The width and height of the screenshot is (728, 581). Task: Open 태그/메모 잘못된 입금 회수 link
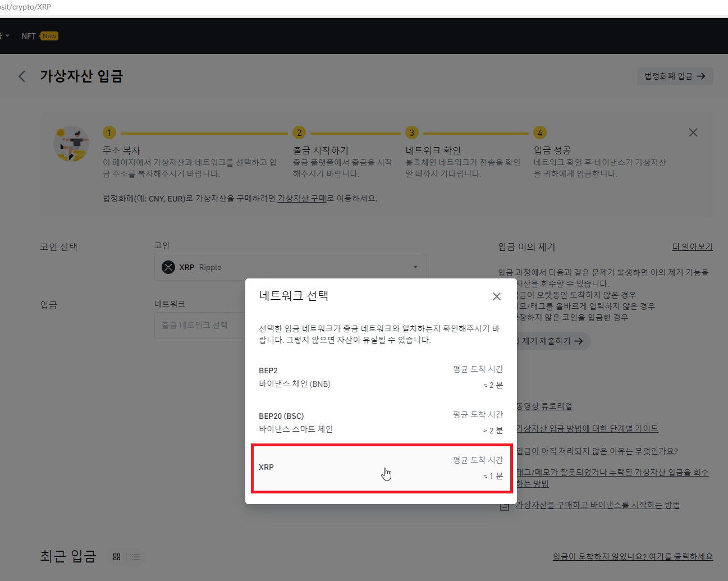612,478
